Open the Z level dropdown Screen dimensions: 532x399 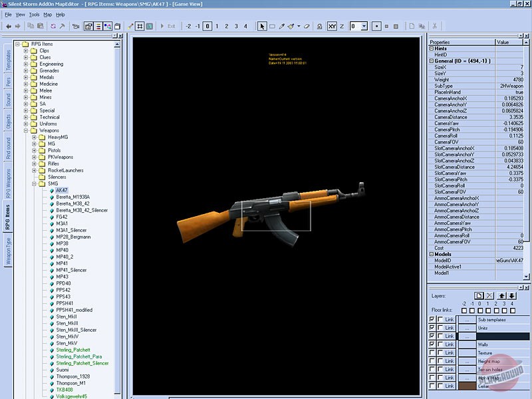pos(363,26)
